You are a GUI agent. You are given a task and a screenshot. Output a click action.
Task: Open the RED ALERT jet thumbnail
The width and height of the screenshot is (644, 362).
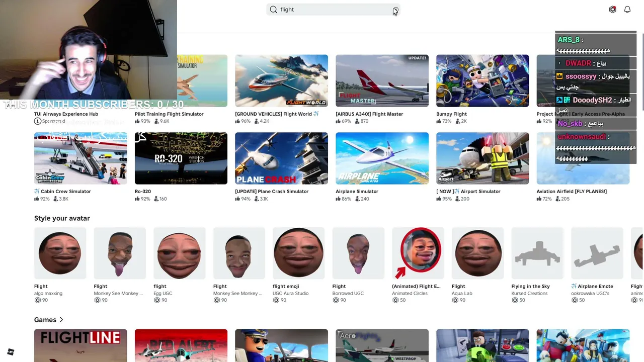[x=181, y=345]
